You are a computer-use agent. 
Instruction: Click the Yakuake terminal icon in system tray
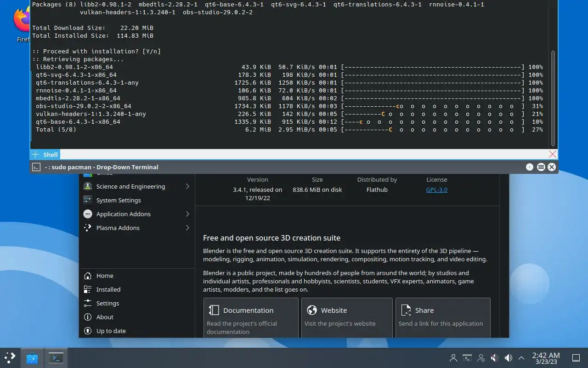467,357
